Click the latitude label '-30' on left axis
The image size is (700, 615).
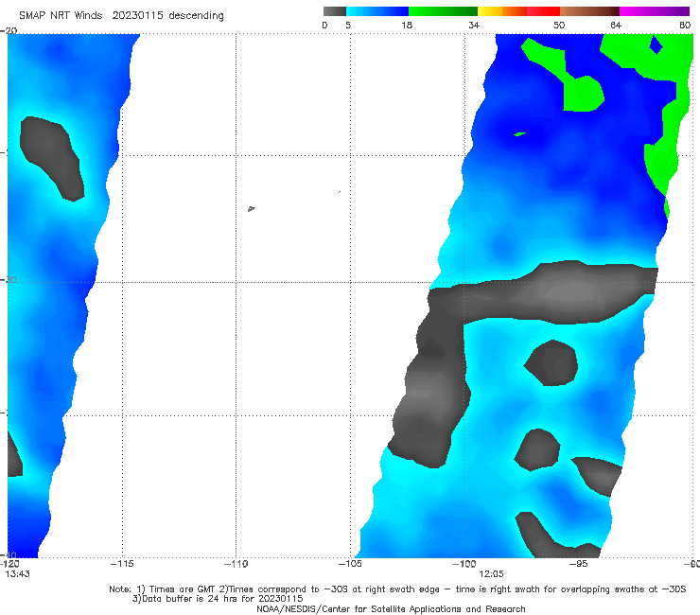point(9,280)
